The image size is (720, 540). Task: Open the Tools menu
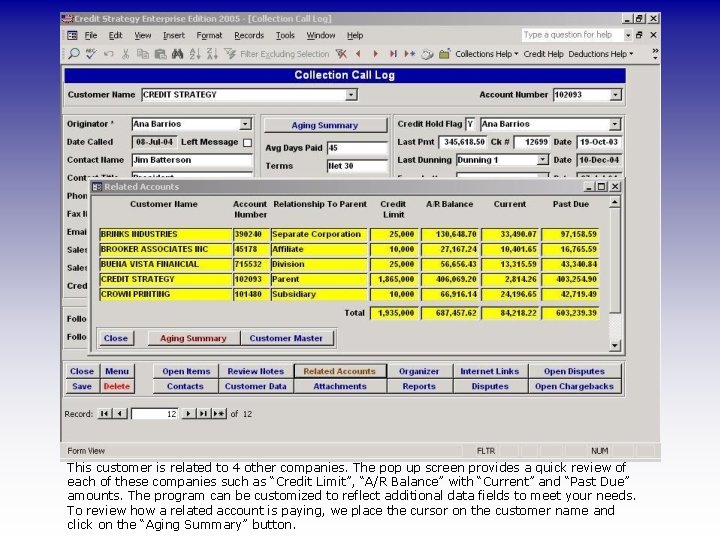(x=285, y=35)
